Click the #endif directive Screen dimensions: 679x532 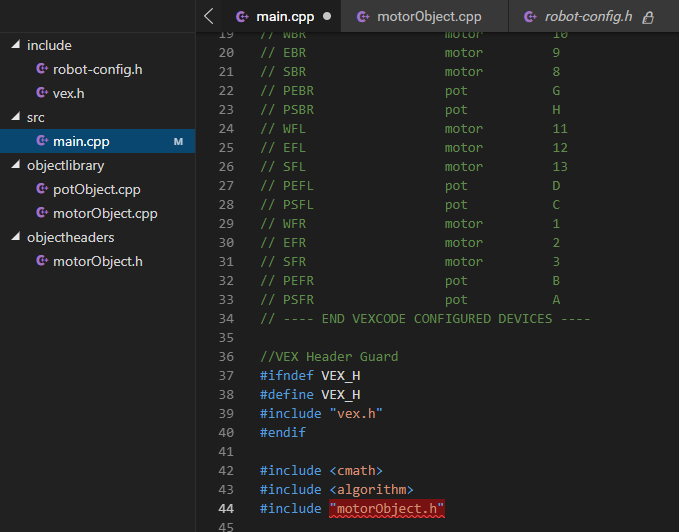coord(283,432)
